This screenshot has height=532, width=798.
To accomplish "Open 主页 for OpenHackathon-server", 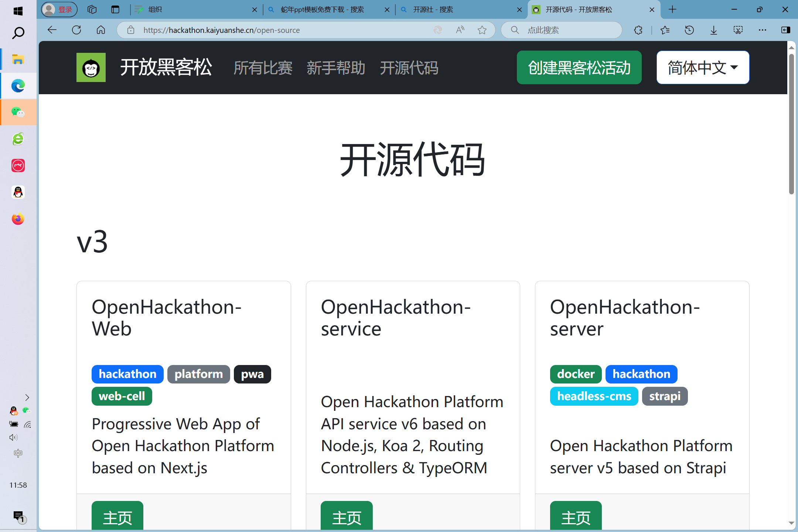I will point(576,516).
